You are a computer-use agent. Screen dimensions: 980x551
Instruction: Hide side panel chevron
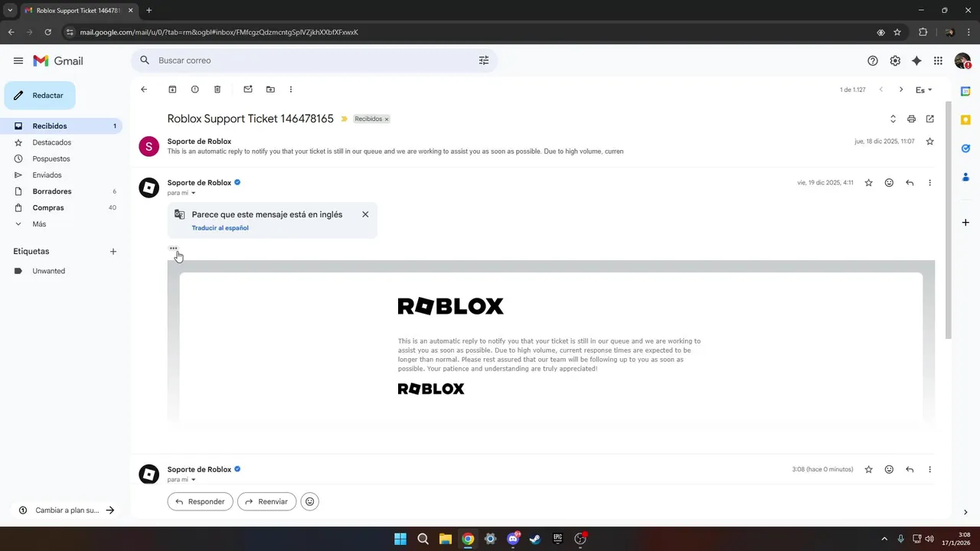tap(965, 512)
